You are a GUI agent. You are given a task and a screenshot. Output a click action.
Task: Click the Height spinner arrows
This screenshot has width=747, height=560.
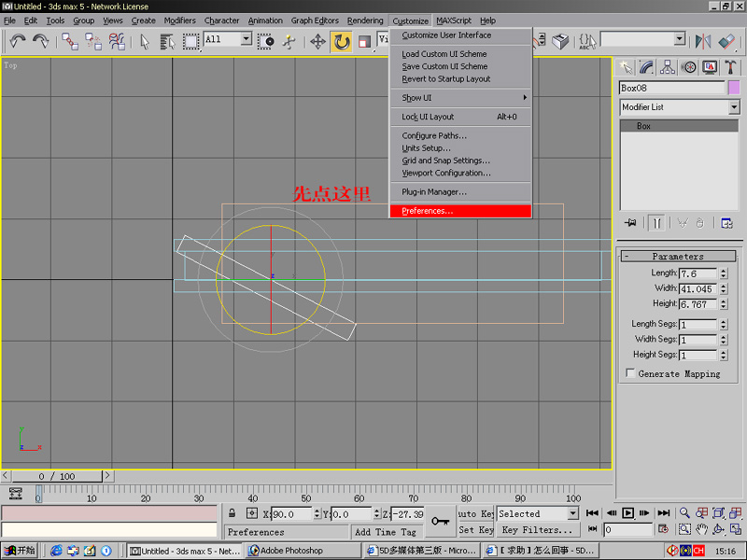724,304
